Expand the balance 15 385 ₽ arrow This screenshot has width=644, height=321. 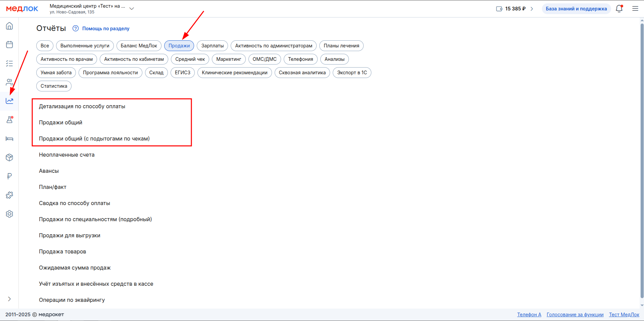[x=532, y=9]
